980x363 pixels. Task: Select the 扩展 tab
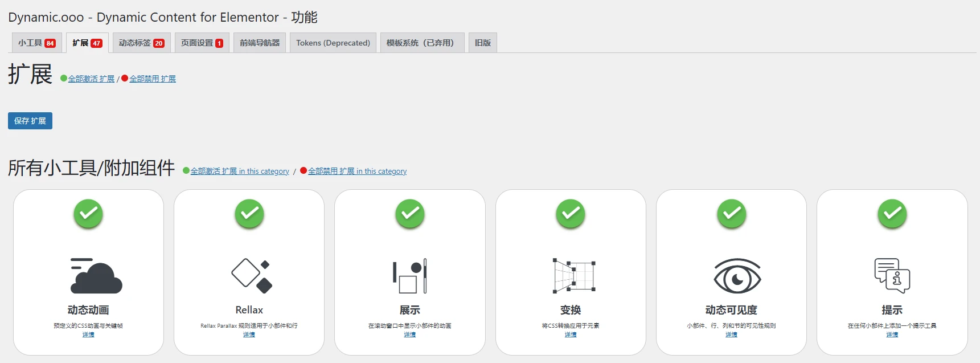coord(87,43)
